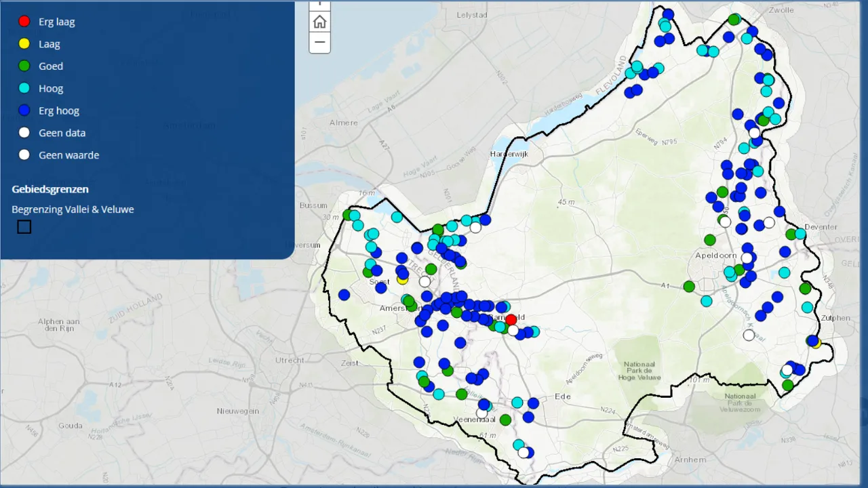Image resolution: width=868 pixels, height=488 pixels.
Task: Click the isolated blue marker west of Soest
Action: (344, 295)
